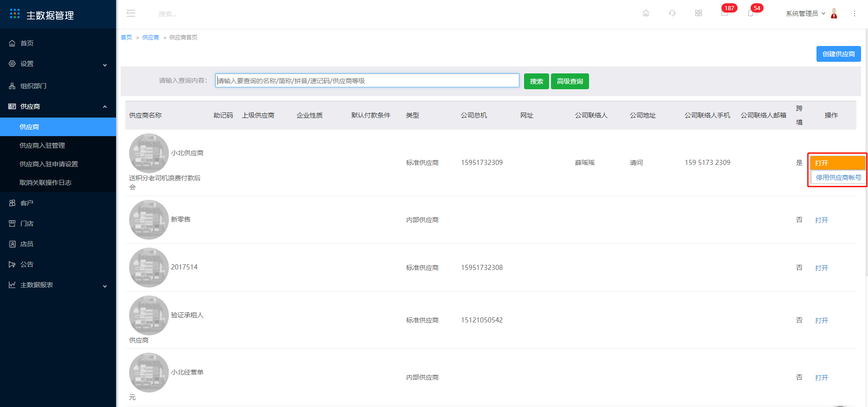Click the green 搜索 button
868x407 pixels.
537,81
